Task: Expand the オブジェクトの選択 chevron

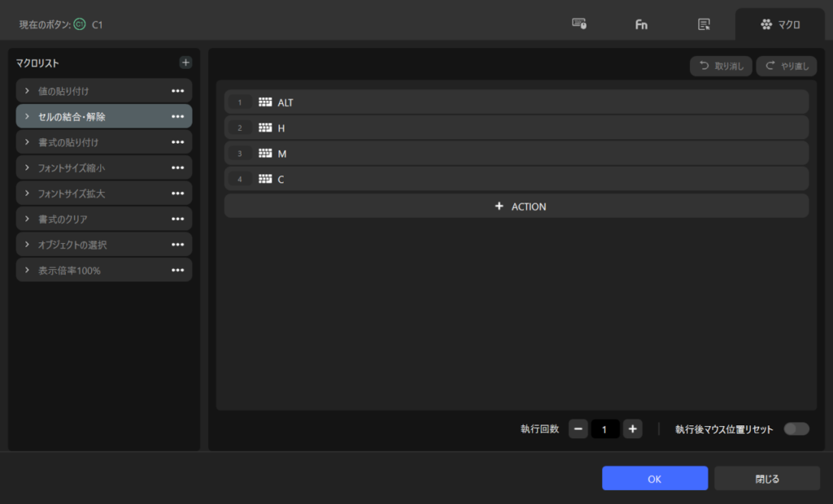Action: tap(27, 245)
